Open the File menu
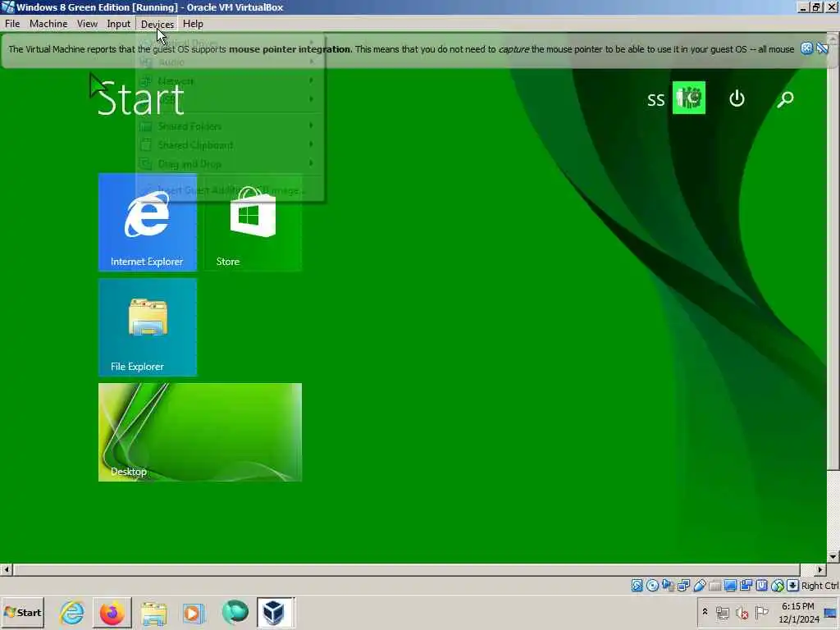Image resolution: width=840 pixels, height=630 pixels. pos(12,24)
